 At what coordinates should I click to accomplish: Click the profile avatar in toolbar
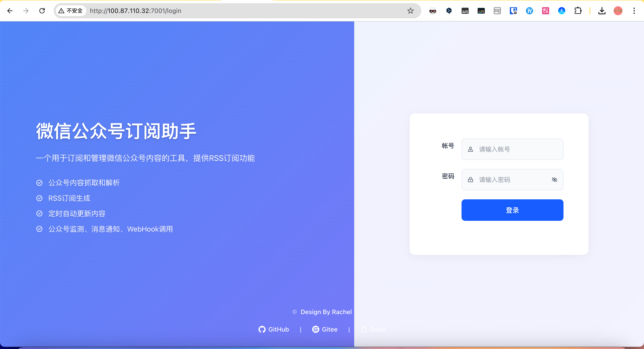coord(618,11)
